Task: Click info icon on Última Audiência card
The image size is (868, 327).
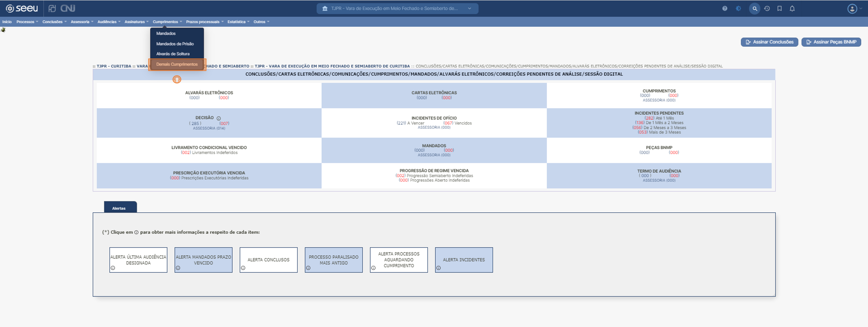Action: click(113, 268)
